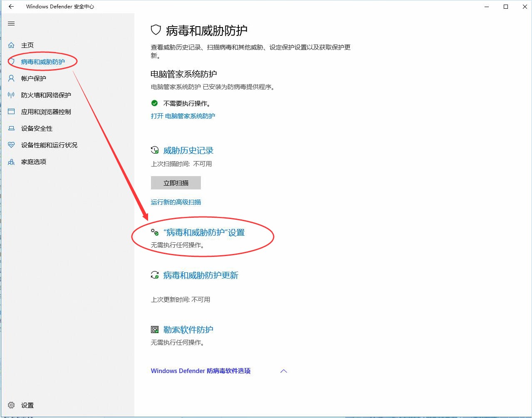This screenshot has height=418, width=532.
Task: Click the family options people icon
Action: [x=11, y=162]
